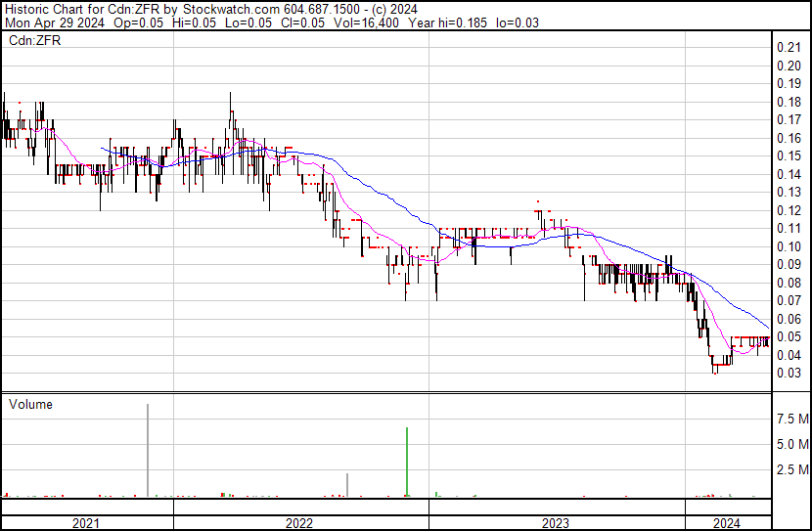Click the Volume panel label
The width and height of the screenshot is (812, 531).
click(30, 404)
